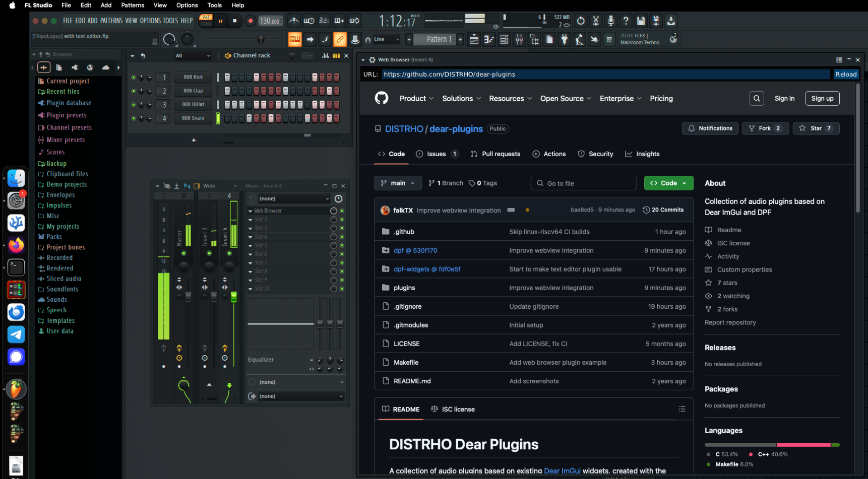This screenshot has height=479, width=868.
Task: Mute the 808 Snare channel
Action: [x=133, y=118]
